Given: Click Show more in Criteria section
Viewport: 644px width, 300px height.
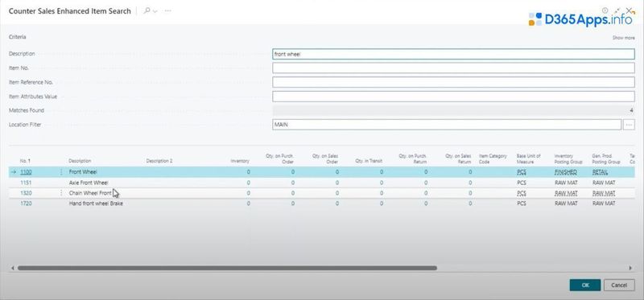Looking at the screenshot, I should coord(623,38).
